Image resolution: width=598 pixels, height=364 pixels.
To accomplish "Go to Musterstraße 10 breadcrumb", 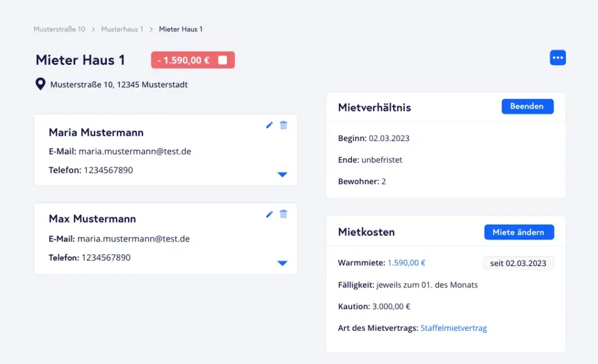I will tap(59, 29).
